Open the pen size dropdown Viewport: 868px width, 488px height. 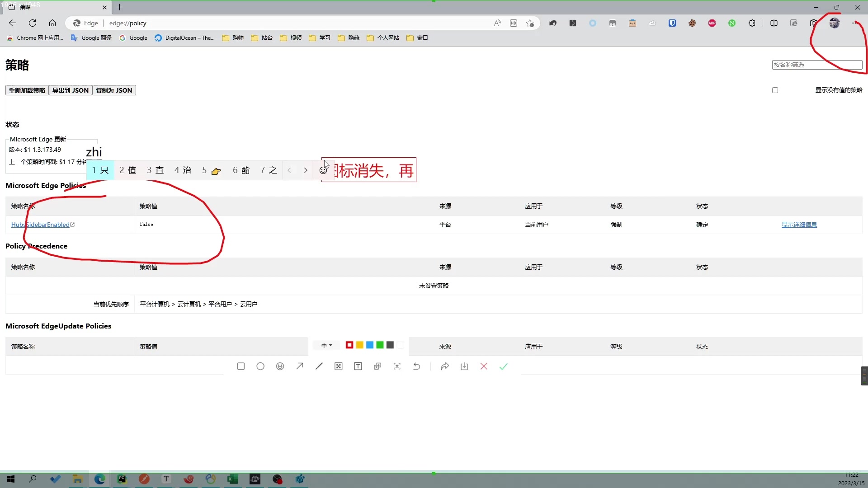327,345
